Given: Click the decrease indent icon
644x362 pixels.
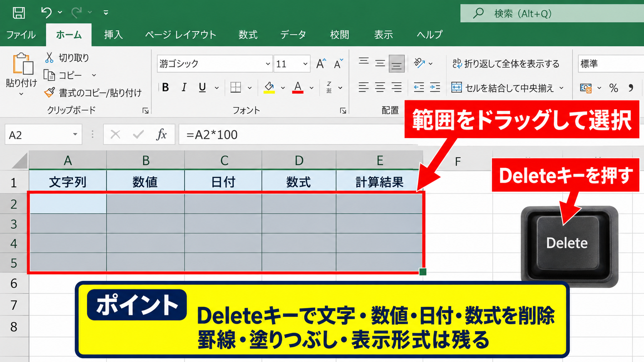Looking at the screenshot, I should point(419,88).
